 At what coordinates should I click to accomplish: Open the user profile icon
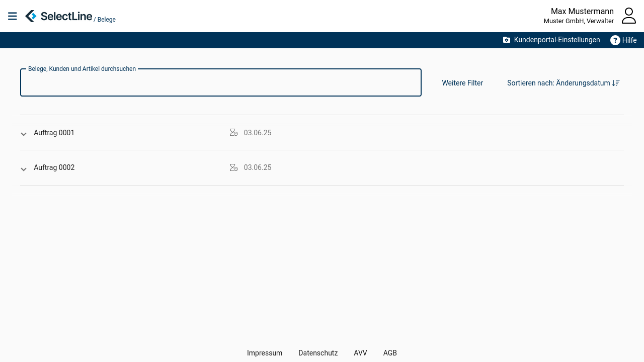coord(628,16)
